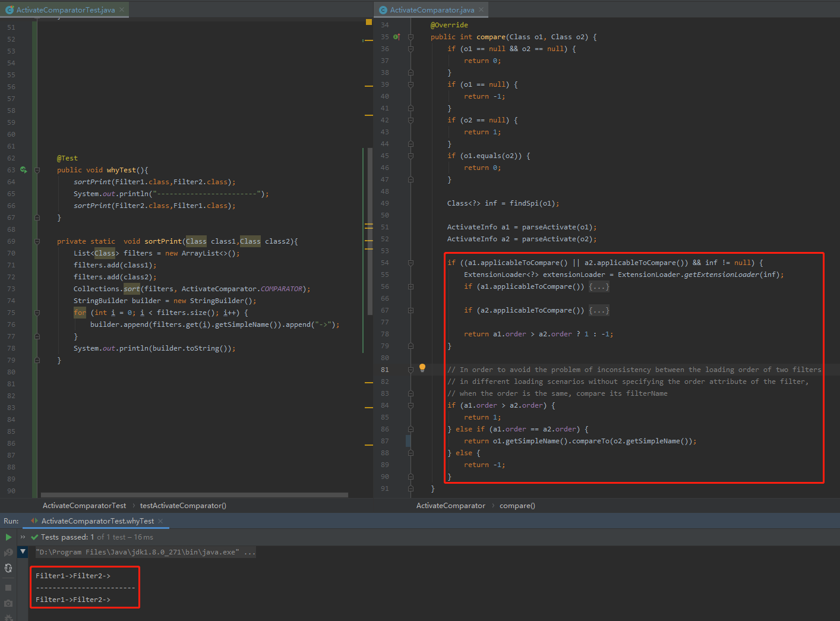840x621 pixels.
Task: Click COMPARATOR constant at line 73
Action: [282, 289]
